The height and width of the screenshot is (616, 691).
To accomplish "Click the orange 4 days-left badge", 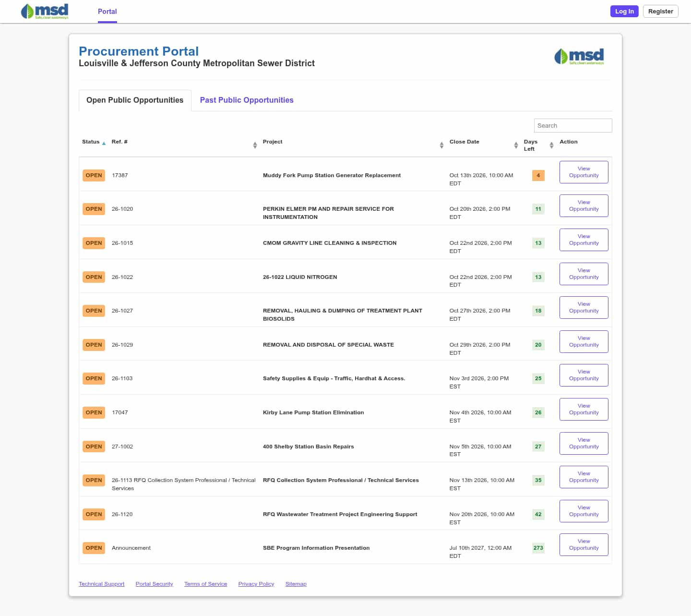I will [x=538, y=175].
